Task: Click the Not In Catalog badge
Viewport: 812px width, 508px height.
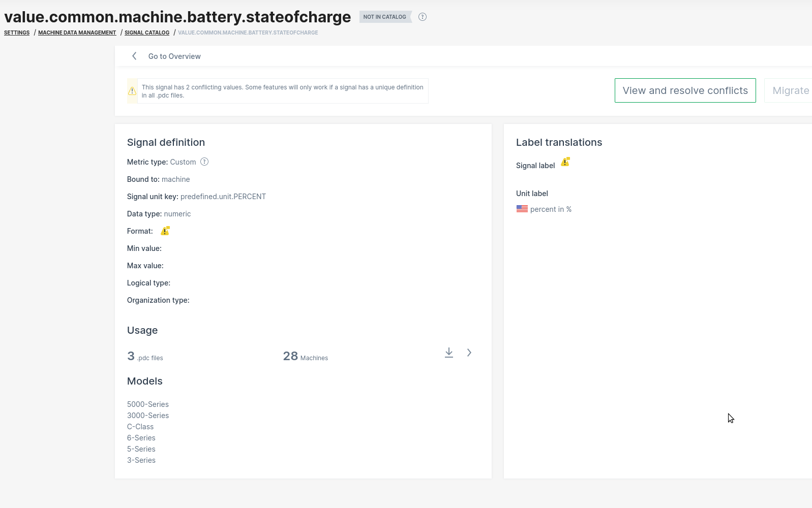Action: click(385, 17)
